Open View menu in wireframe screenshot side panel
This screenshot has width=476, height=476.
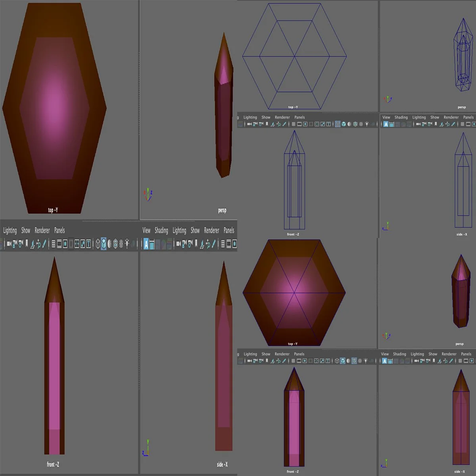point(386,117)
